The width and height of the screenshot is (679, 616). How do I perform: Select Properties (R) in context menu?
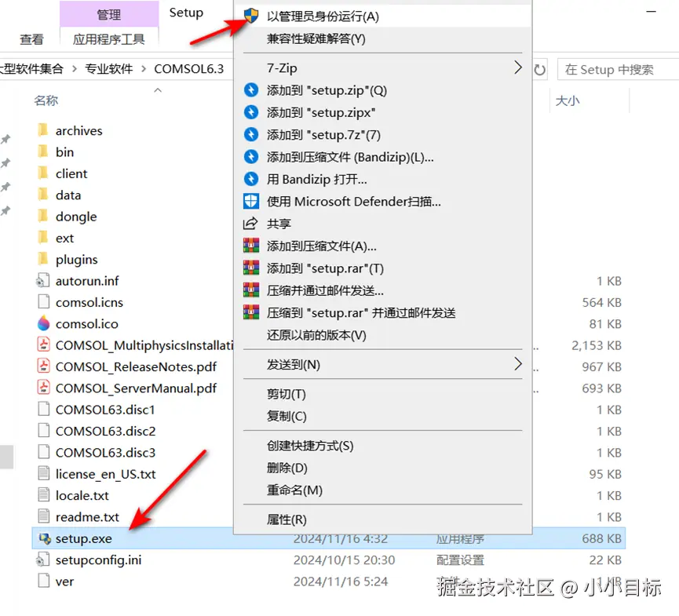coord(287,519)
